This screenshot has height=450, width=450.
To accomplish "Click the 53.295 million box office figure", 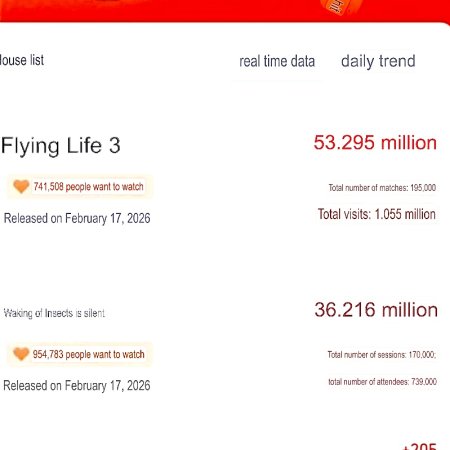I will [x=375, y=143].
